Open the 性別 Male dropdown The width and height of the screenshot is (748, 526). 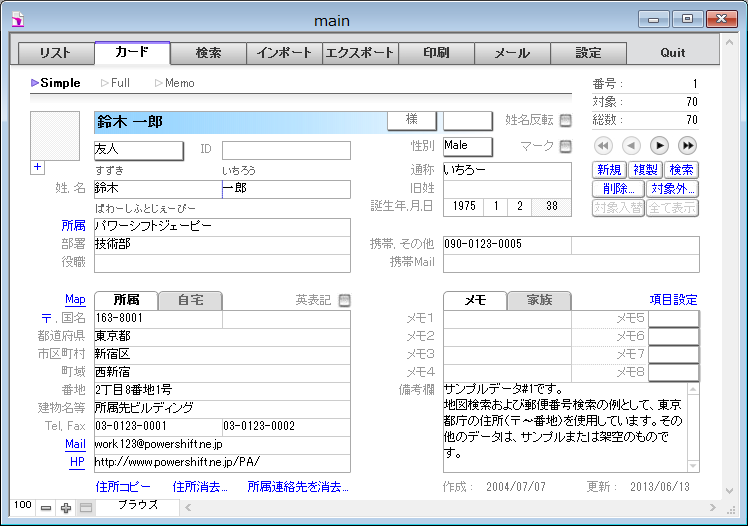point(468,146)
